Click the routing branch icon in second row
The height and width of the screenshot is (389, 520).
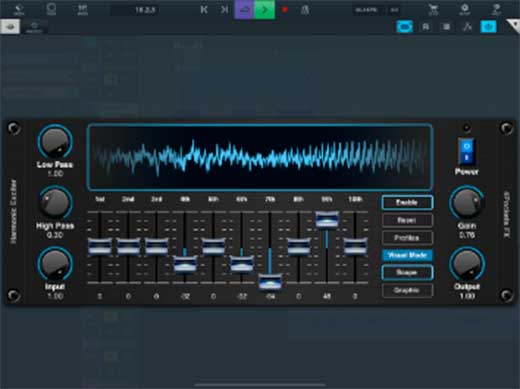[x=467, y=27]
